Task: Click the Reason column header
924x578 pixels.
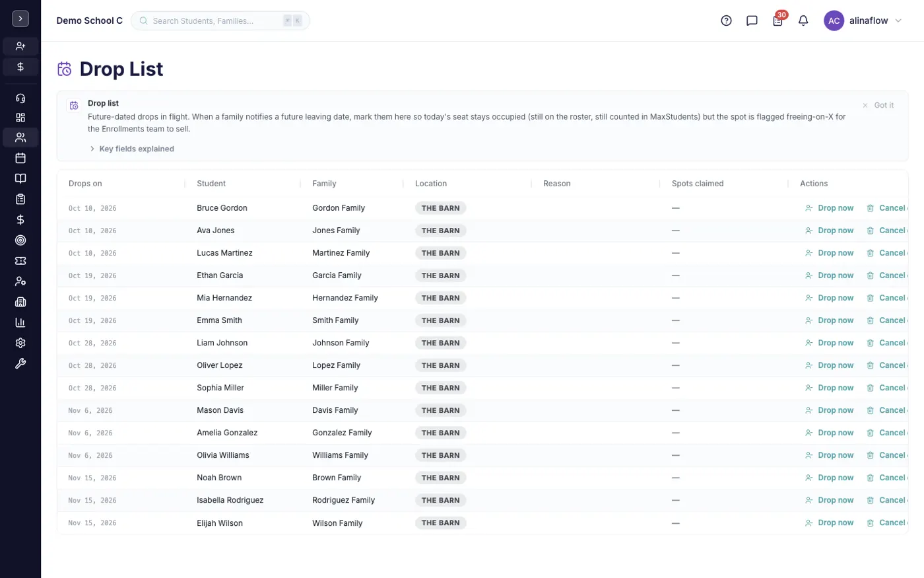Action: click(557, 184)
